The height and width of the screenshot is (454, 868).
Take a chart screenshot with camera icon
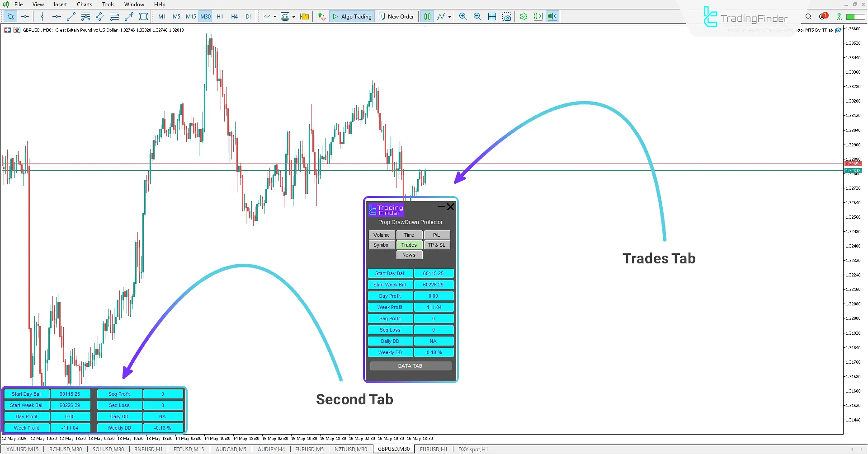pyautogui.click(x=507, y=17)
